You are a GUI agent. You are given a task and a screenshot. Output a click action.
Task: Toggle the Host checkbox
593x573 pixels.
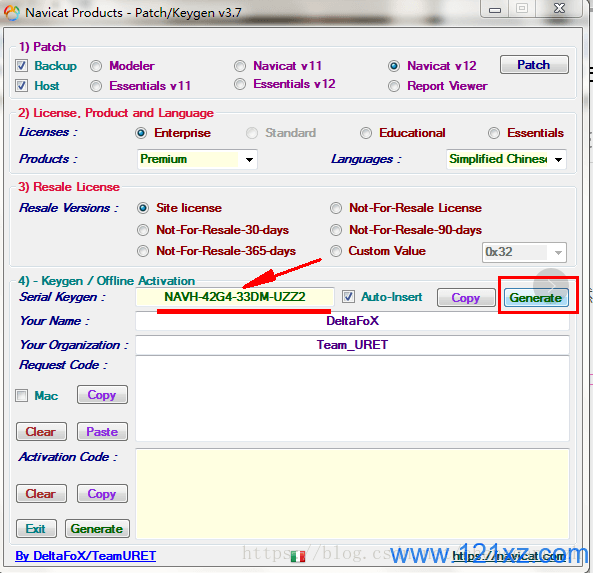pyautogui.click(x=21, y=85)
